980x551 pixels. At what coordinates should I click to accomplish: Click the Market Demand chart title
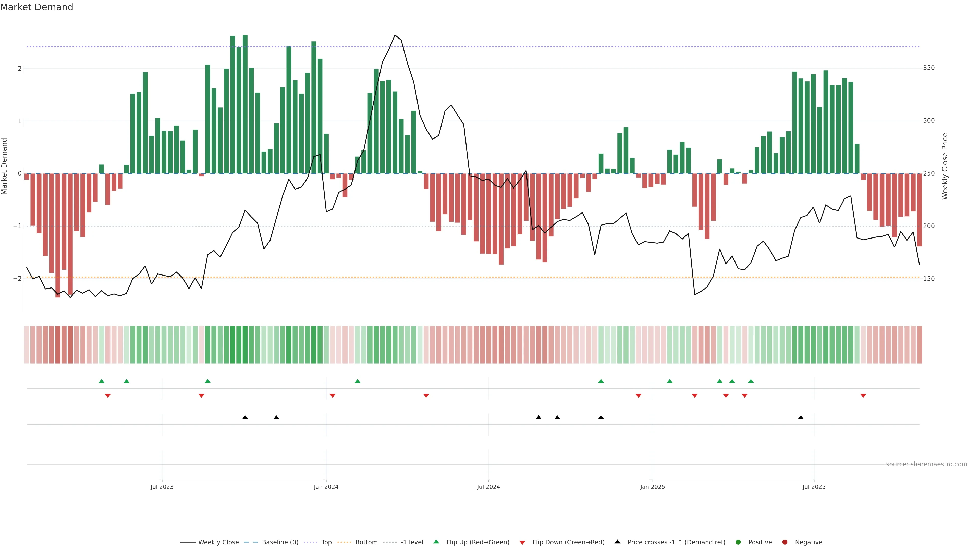(36, 7)
